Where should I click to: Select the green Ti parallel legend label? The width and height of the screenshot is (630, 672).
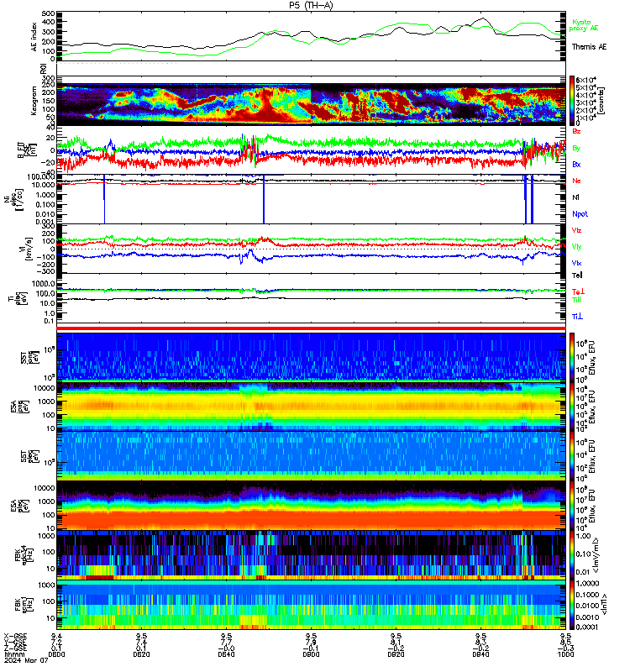(x=576, y=300)
